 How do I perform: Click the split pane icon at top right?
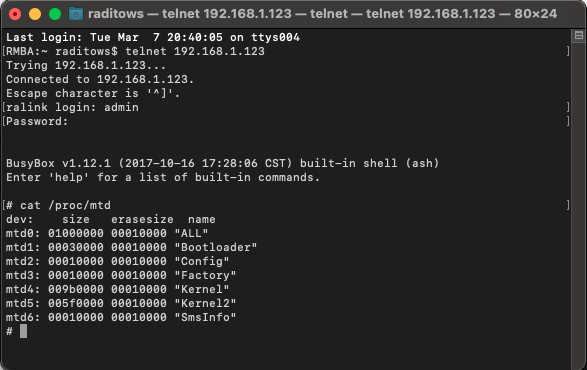pos(579,36)
